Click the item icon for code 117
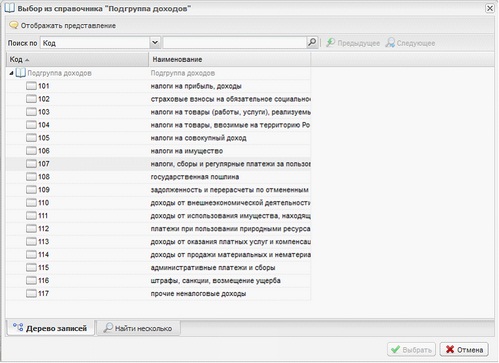499x363 pixels. coord(31,293)
